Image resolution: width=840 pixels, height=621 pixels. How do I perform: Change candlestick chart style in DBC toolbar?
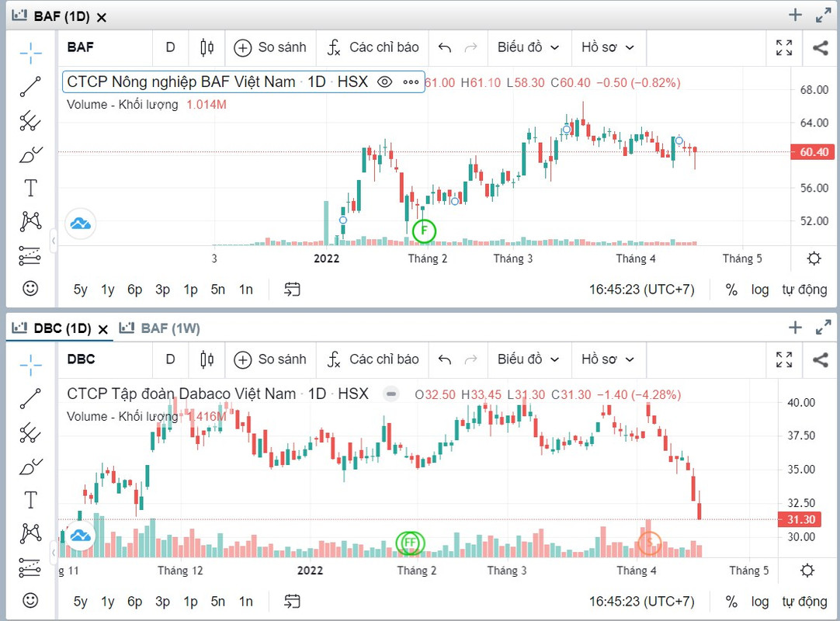(207, 359)
